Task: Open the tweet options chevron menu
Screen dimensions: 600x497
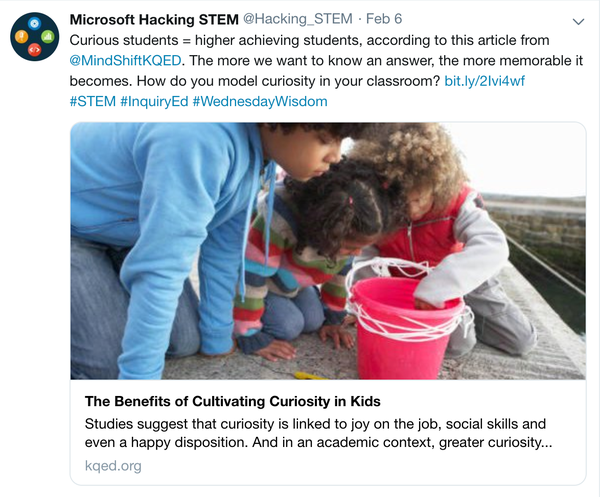Action: pyautogui.click(x=578, y=21)
